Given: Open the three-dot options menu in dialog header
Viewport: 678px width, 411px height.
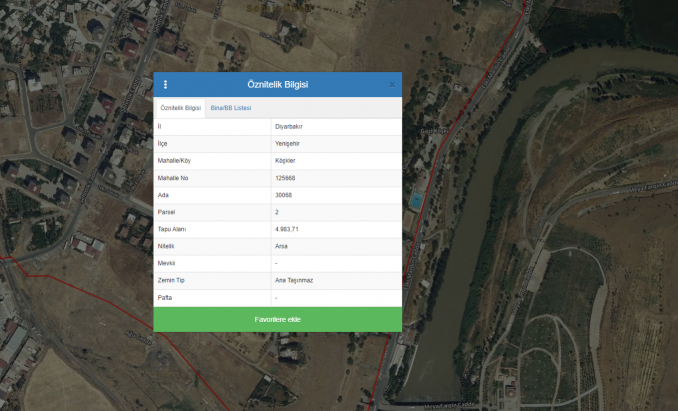Looking at the screenshot, I should coord(166,85).
